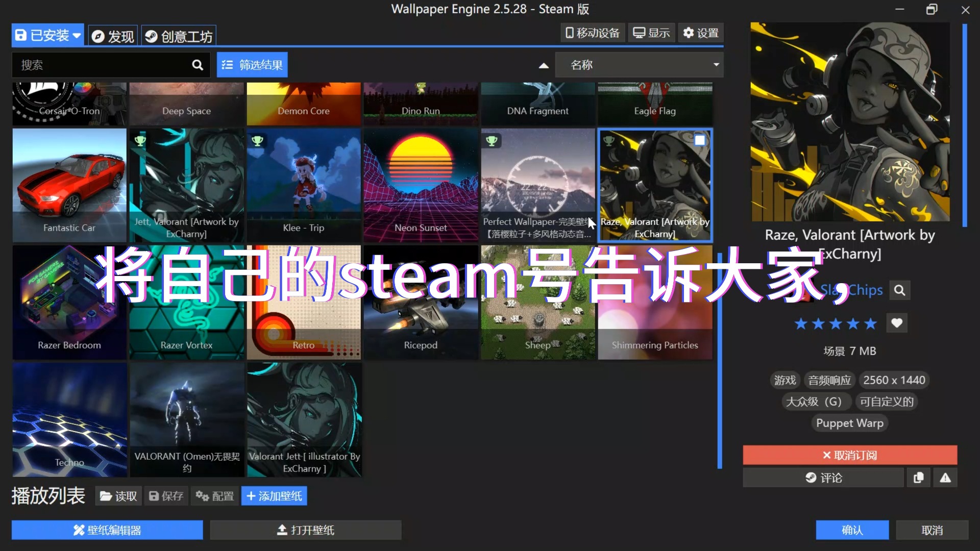Screen dimensions: 980x551
Task: Click 配置 playlist configure button
Action: pyautogui.click(x=215, y=496)
